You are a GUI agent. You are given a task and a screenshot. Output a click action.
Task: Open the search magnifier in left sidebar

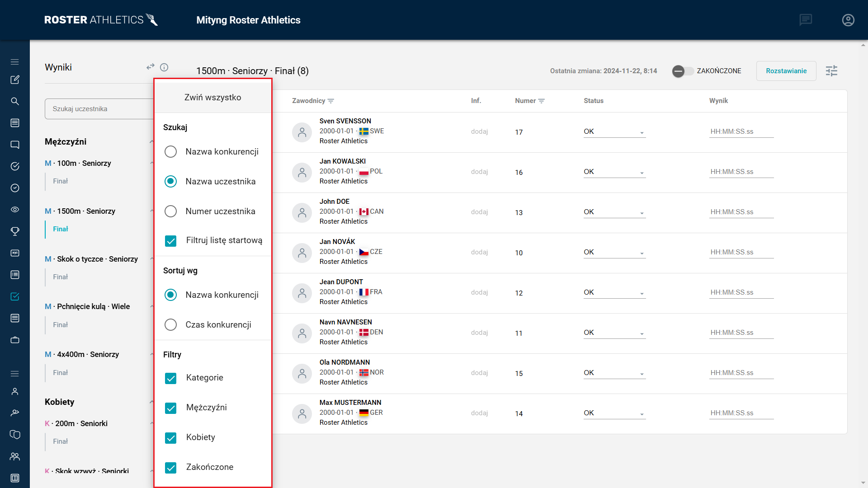(x=15, y=101)
